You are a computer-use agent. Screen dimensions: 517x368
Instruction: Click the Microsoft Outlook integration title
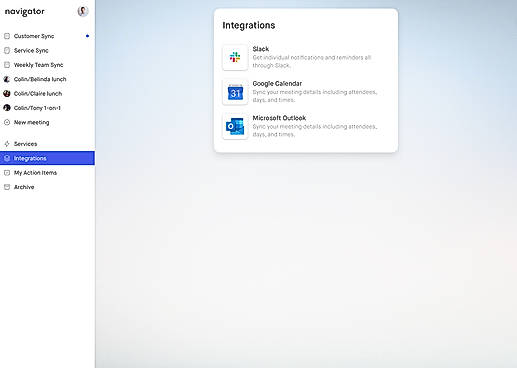click(x=279, y=118)
